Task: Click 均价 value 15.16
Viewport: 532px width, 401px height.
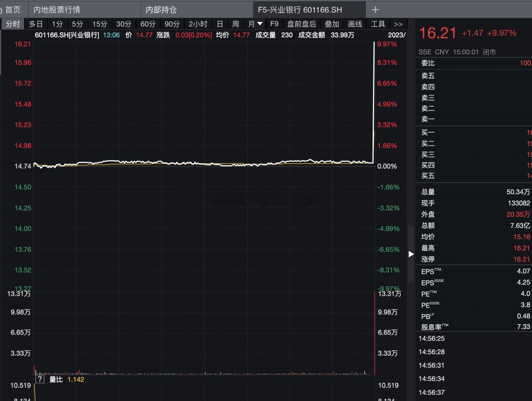Action: coord(522,237)
